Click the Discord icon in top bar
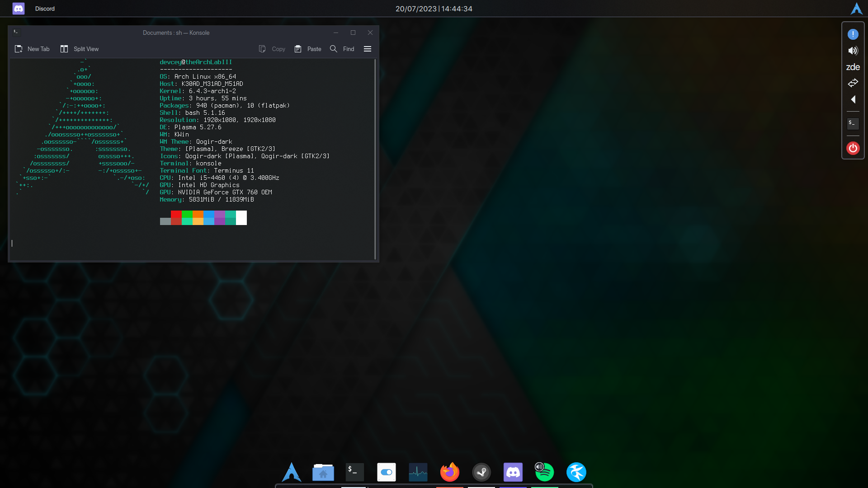The height and width of the screenshot is (488, 868). coord(19,9)
